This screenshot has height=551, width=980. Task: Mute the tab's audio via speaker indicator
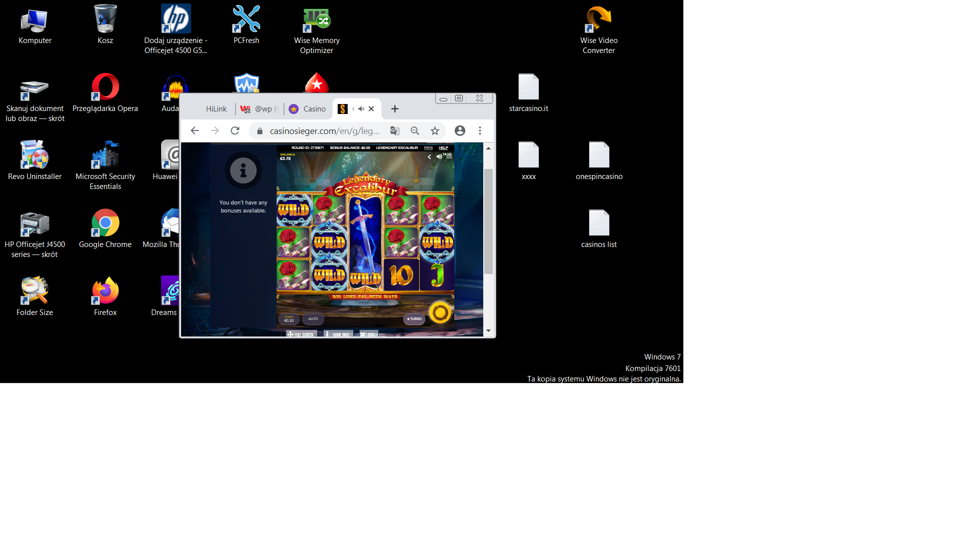click(361, 109)
